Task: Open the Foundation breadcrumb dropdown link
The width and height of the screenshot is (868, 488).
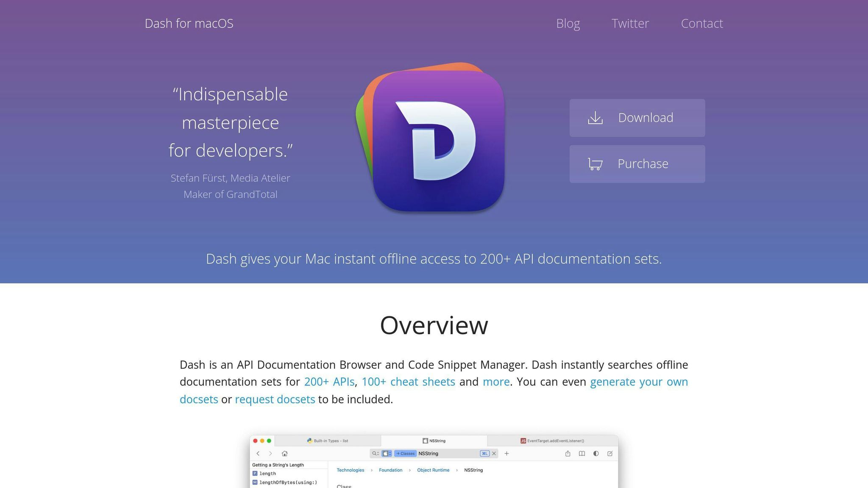Action: (390, 470)
